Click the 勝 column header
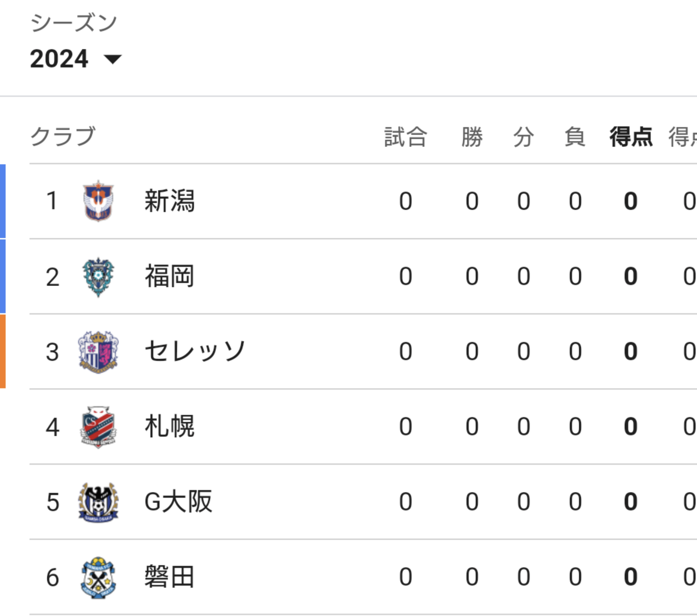This screenshot has width=697, height=616. (472, 137)
